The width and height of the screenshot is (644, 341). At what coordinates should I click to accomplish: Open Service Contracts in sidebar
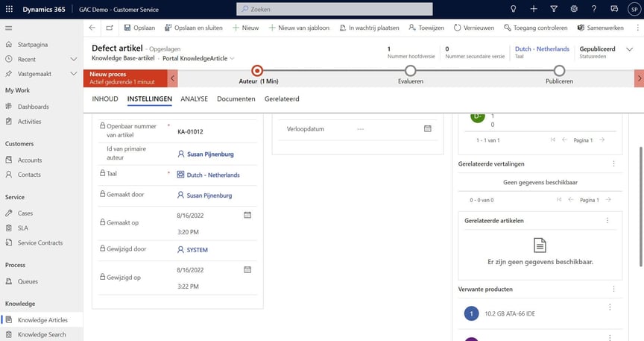pos(41,243)
